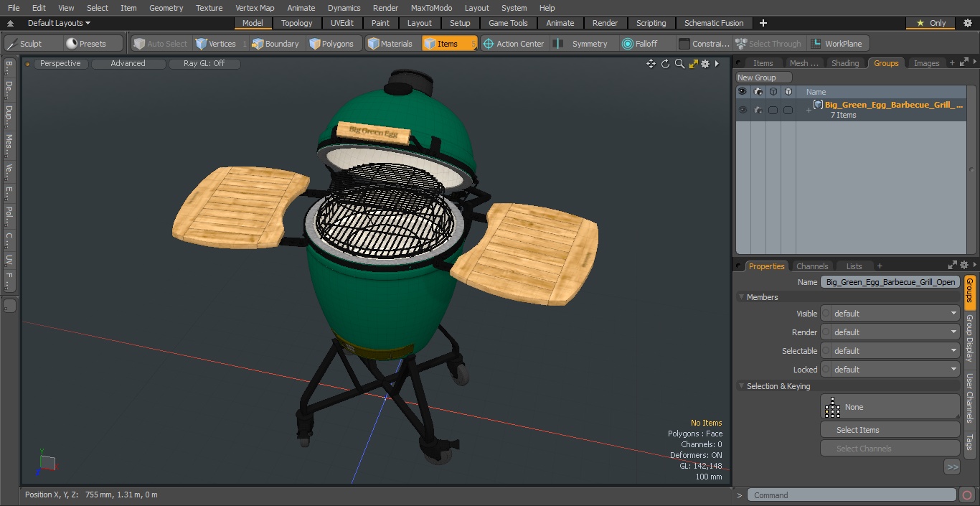Viewport: 980px width, 506px height.
Task: Open the Default Layouts dropdown
Action: 59,23
